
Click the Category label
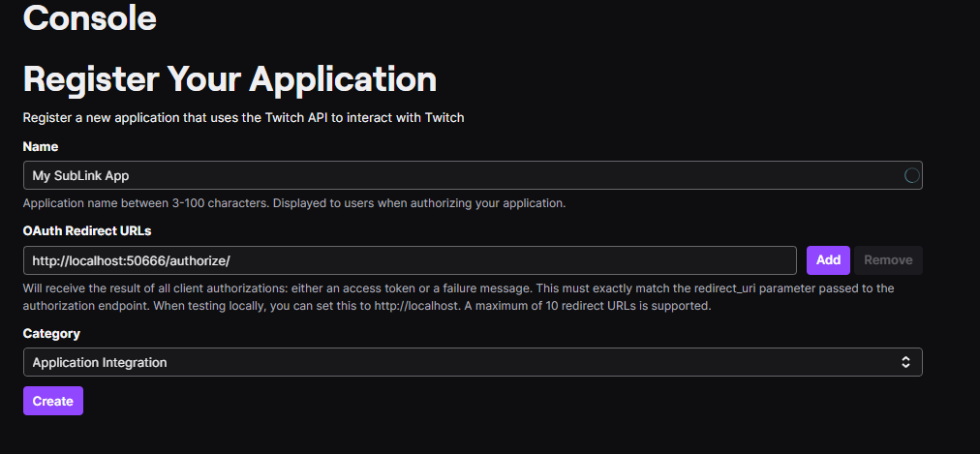pos(52,333)
